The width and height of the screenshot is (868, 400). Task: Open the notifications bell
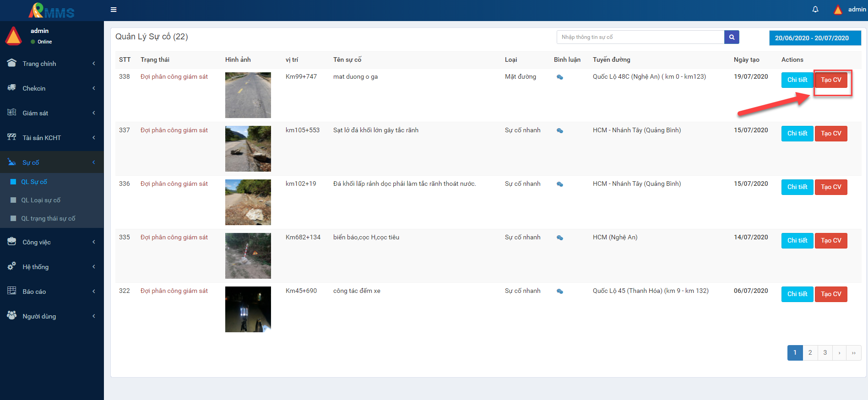(x=815, y=9)
